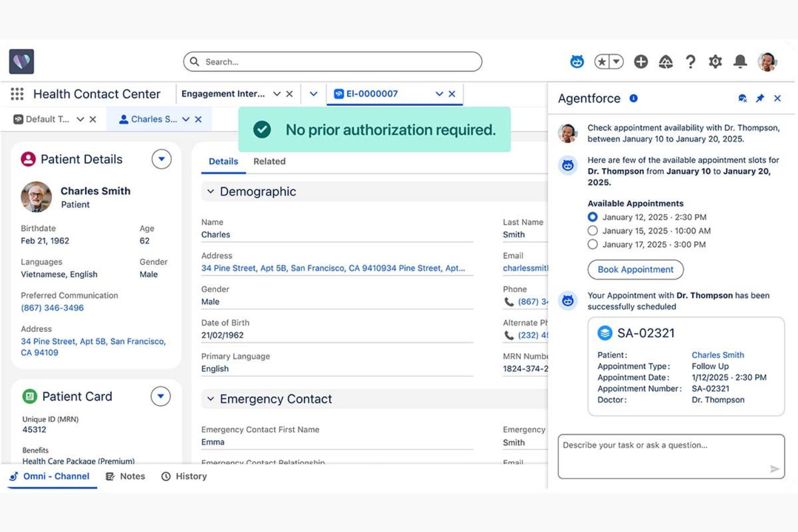Viewport: 798px width, 532px height.
Task: Open the setup gear icon
Action: click(x=715, y=61)
